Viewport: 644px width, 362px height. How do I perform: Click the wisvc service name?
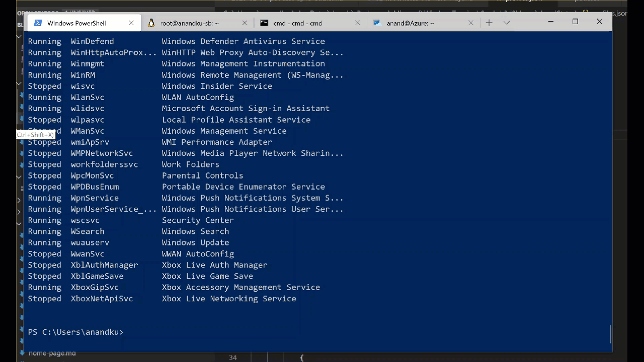tap(83, 86)
